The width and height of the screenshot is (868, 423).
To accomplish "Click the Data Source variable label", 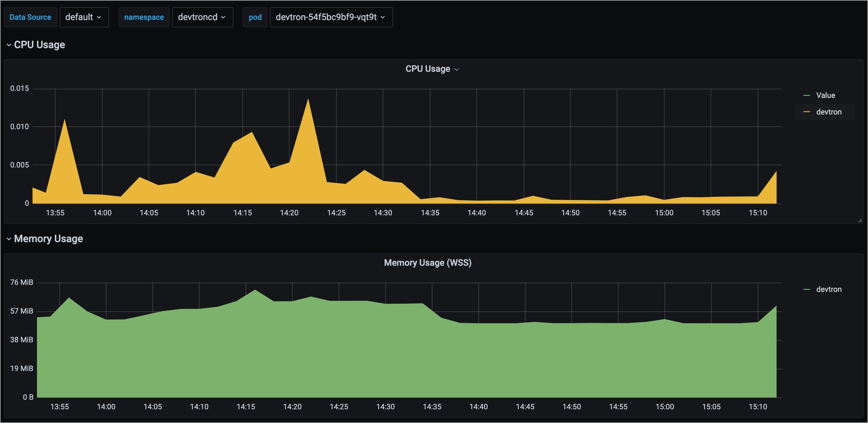I will (x=30, y=17).
